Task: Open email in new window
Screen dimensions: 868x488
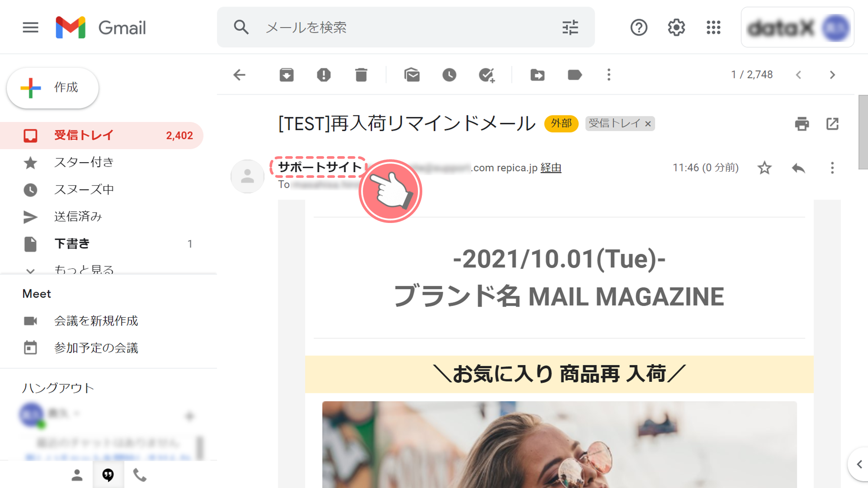Action: click(832, 124)
